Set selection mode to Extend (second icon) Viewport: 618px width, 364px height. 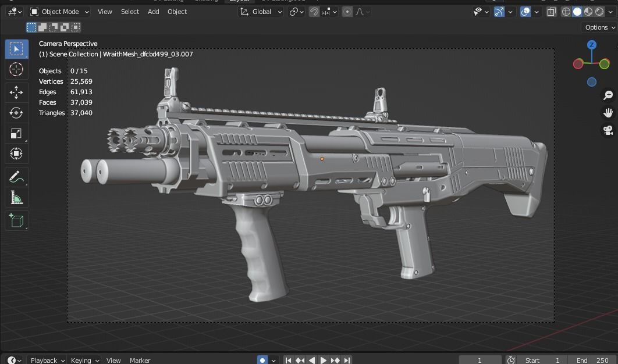[x=42, y=27]
